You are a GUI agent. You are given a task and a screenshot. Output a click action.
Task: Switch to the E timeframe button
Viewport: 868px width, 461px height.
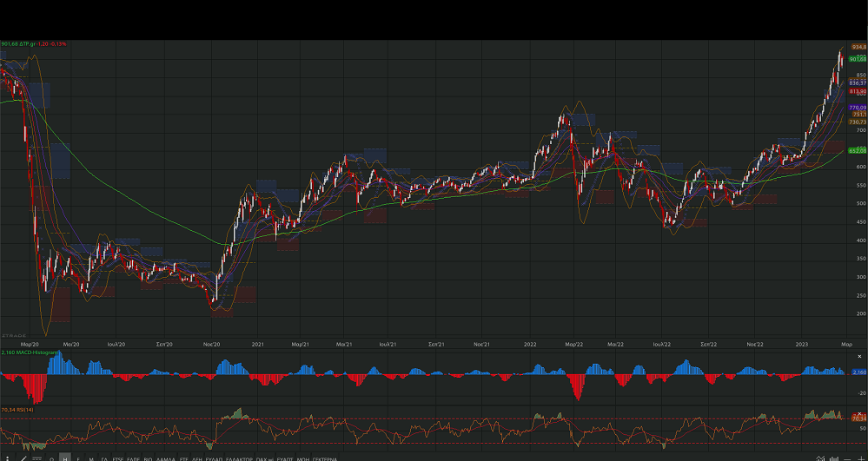(78, 458)
